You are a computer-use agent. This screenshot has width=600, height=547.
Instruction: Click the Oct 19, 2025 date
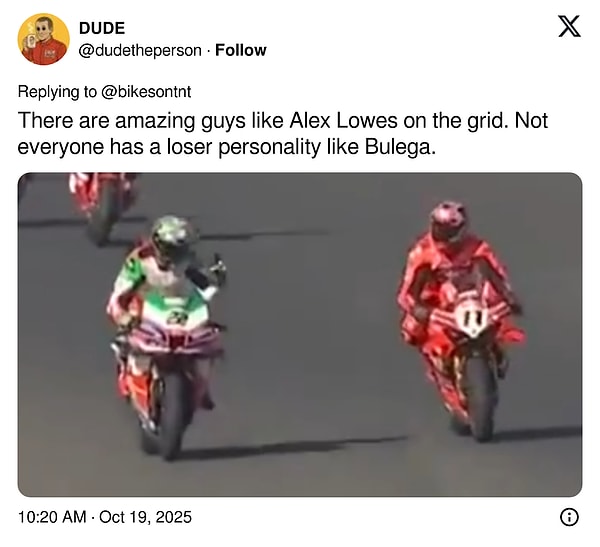click(145, 517)
